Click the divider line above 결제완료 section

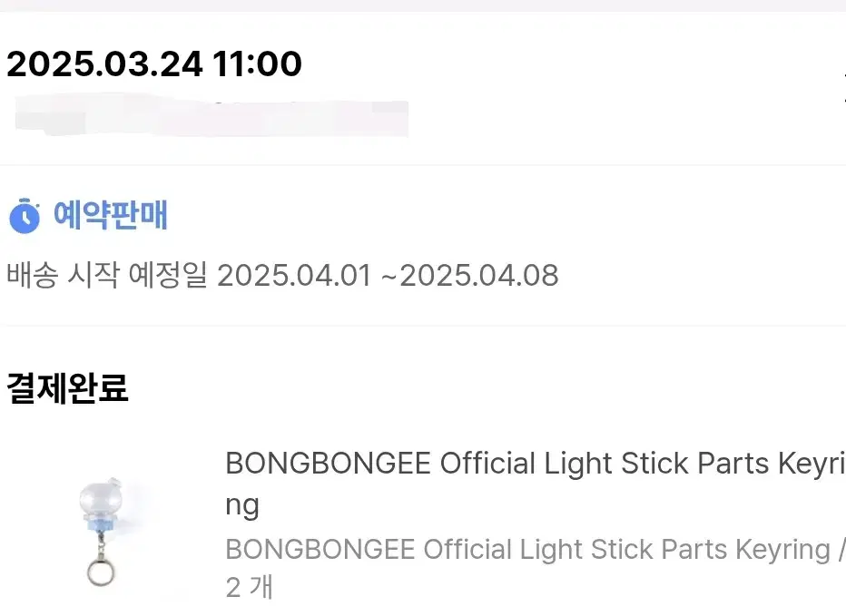tap(423, 326)
